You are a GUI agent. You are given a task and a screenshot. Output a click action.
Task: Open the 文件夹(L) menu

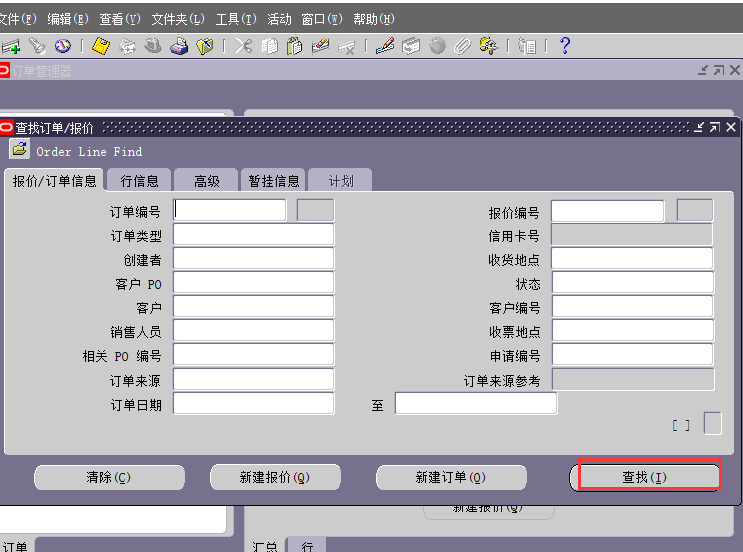click(x=178, y=19)
